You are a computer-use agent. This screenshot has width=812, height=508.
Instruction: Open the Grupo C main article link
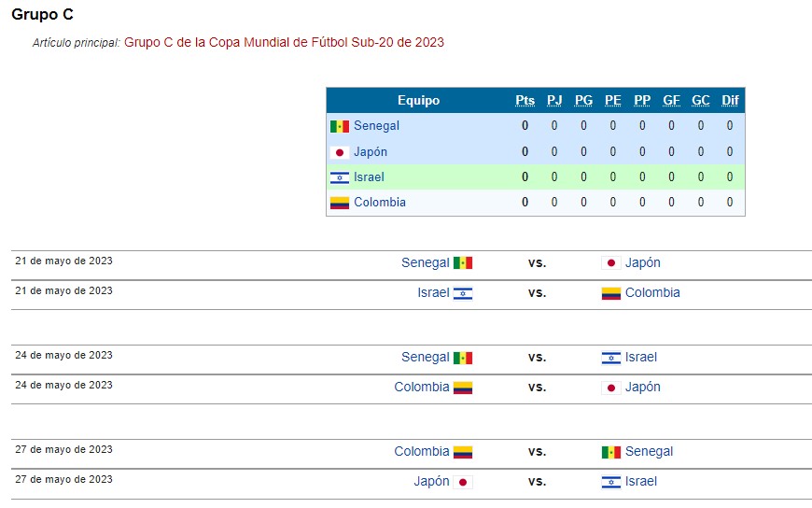click(284, 42)
